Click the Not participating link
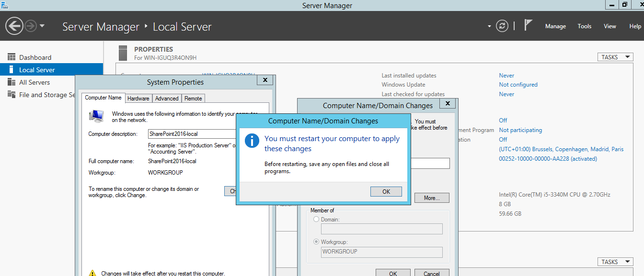Image resolution: width=644 pixels, height=276 pixels. pos(520,130)
